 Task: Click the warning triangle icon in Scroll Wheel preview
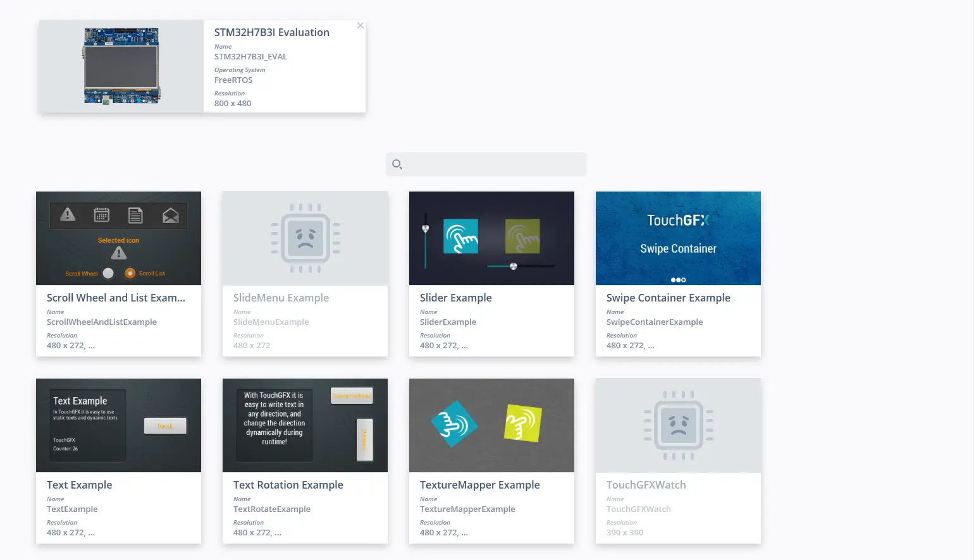coord(68,215)
